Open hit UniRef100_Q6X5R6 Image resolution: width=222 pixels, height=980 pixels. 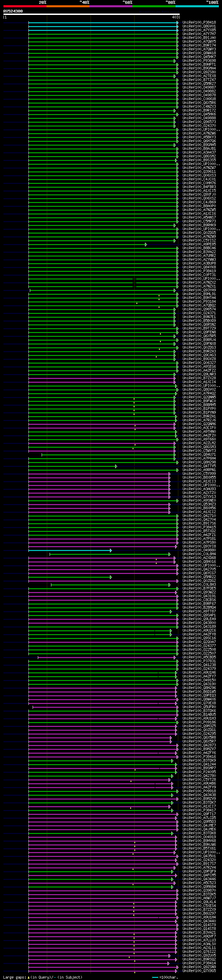[x=199, y=103]
